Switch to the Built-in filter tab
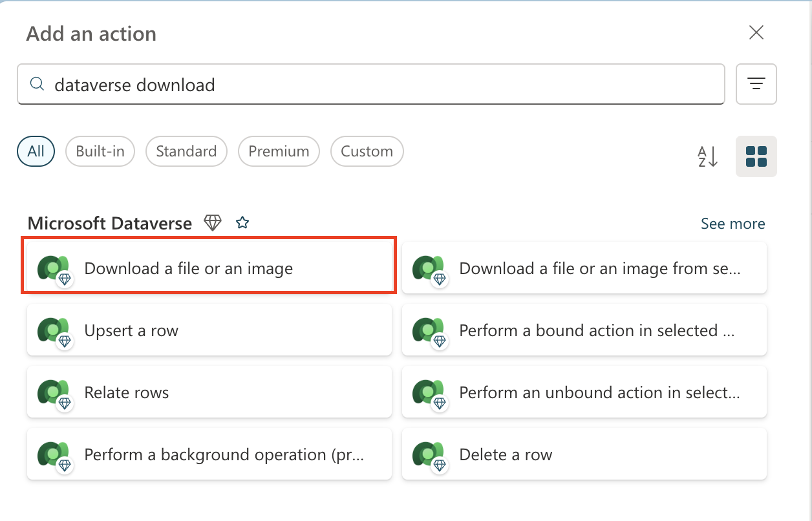This screenshot has width=812, height=521. pyautogui.click(x=100, y=151)
